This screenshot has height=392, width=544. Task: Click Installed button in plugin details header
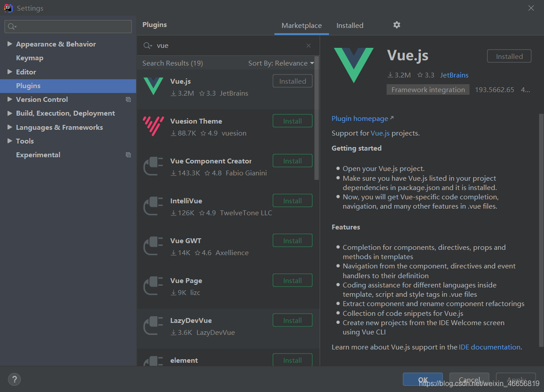(509, 56)
